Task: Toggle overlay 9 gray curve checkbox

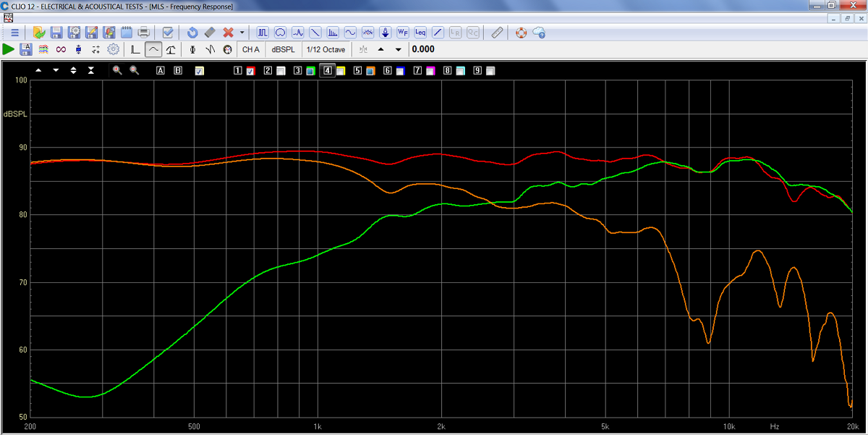Action: [x=490, y=70]
